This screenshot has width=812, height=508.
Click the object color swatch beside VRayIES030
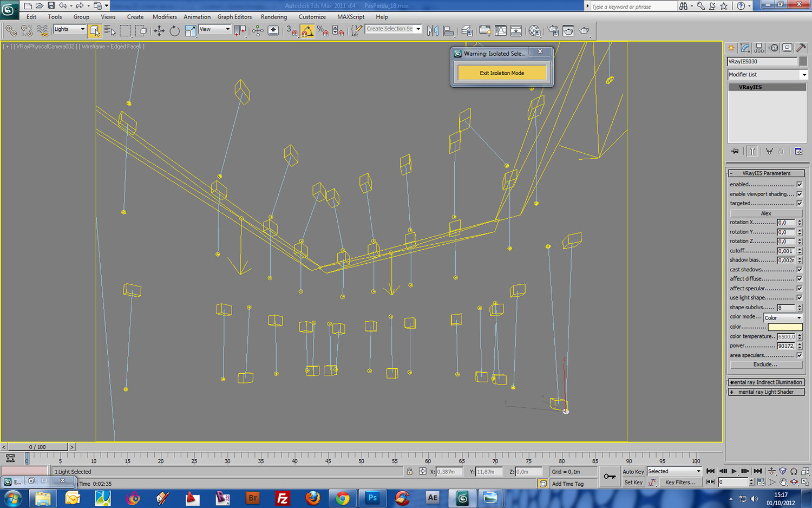[803, 62]
